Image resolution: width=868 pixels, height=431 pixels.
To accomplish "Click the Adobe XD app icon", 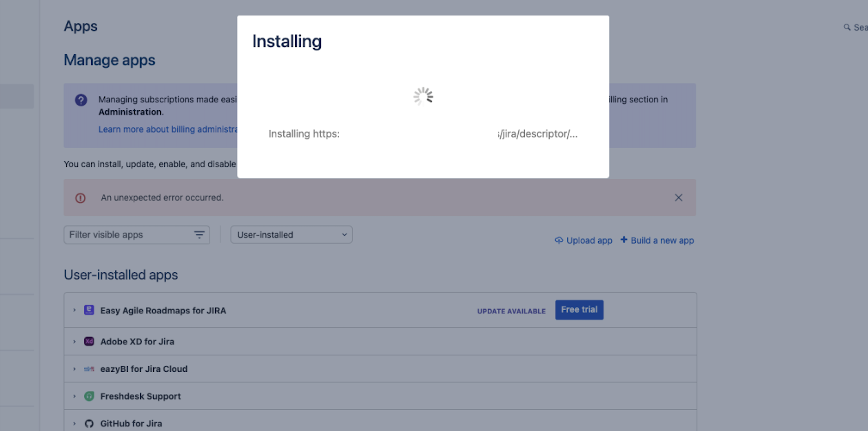I will coord(89,341).
